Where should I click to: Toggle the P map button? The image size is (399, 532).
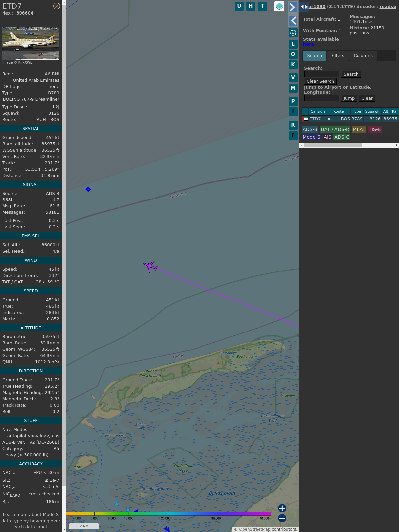tap(293, 101)
